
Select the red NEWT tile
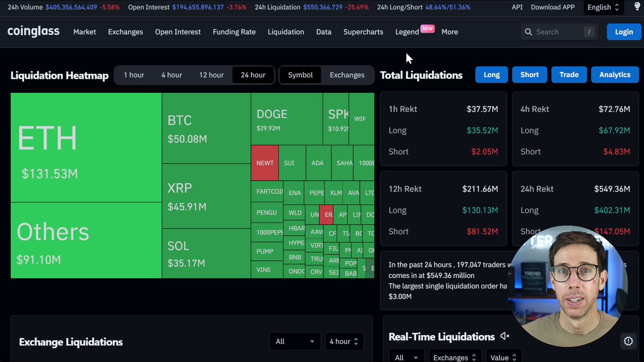click(265, 163)
